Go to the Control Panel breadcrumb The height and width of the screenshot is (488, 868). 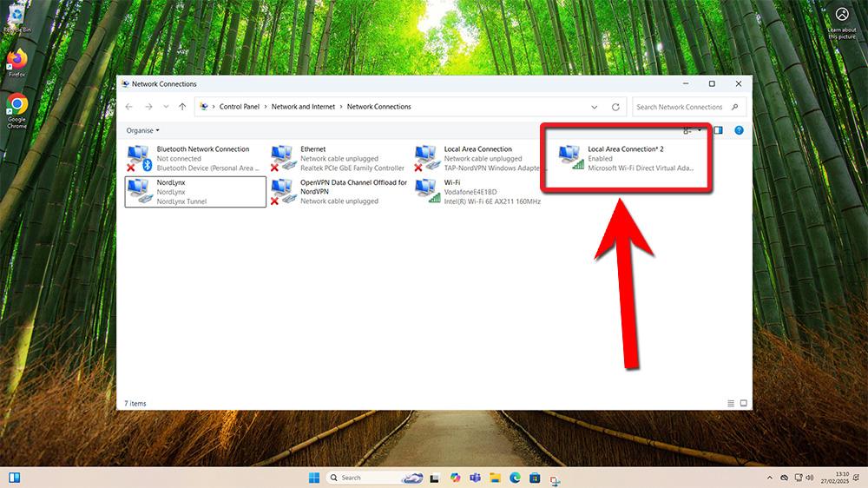pyautogui.click(x=240, y=107)
